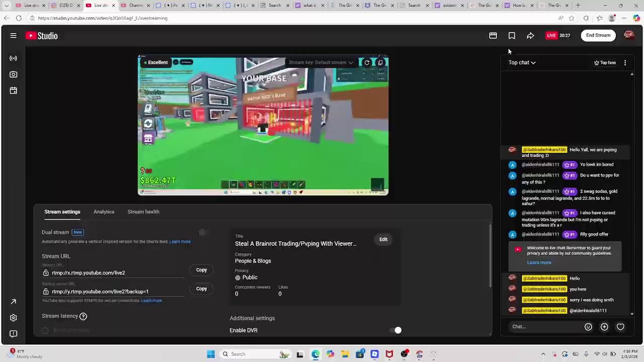Click the live stream preview thumbnail
This screenshot has width=644, height=362.
[x=263, y=125]
